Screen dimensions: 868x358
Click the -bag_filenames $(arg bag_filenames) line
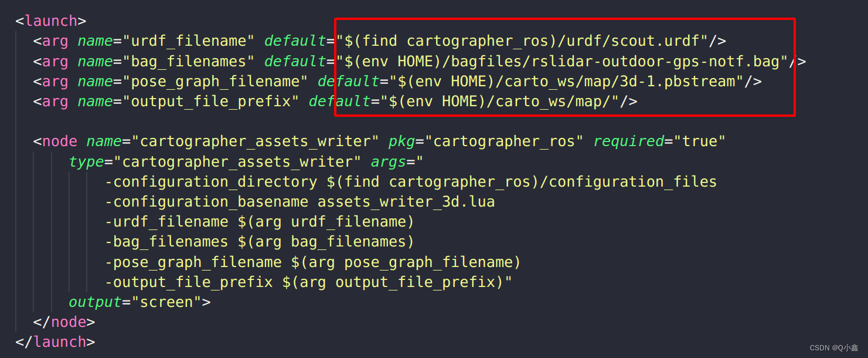point(260,242)
